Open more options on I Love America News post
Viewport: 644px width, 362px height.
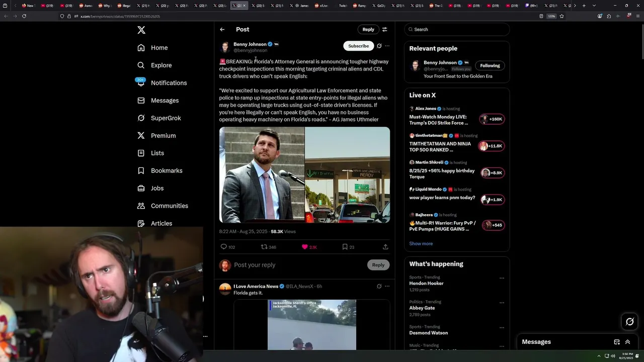[x=387, y=286]
